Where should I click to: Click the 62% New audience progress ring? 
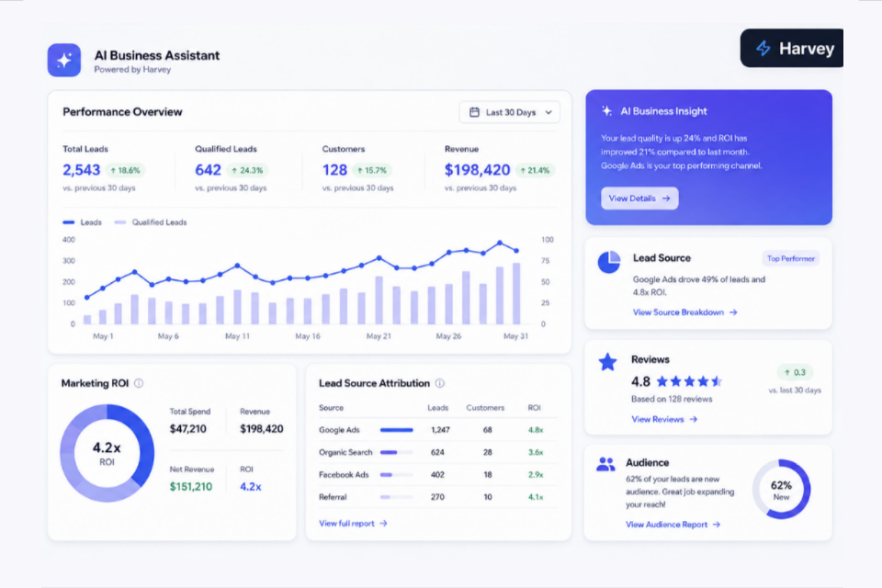[x=781, y=489]
